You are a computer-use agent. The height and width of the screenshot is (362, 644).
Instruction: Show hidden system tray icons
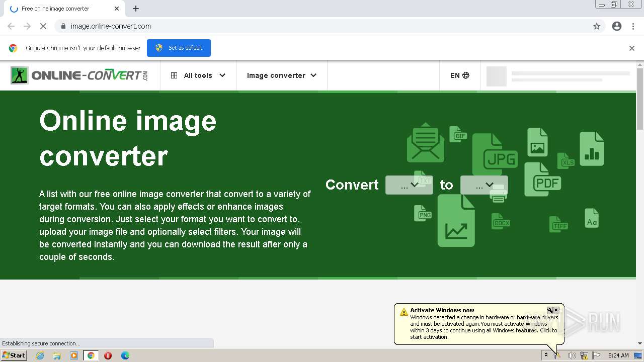point(545,355)
